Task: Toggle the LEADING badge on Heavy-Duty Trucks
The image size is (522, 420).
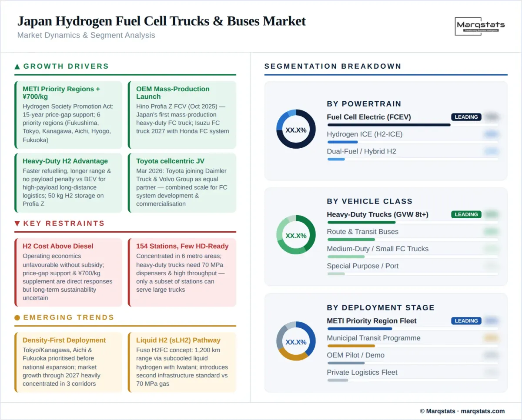Action: (x=466, y=214)
